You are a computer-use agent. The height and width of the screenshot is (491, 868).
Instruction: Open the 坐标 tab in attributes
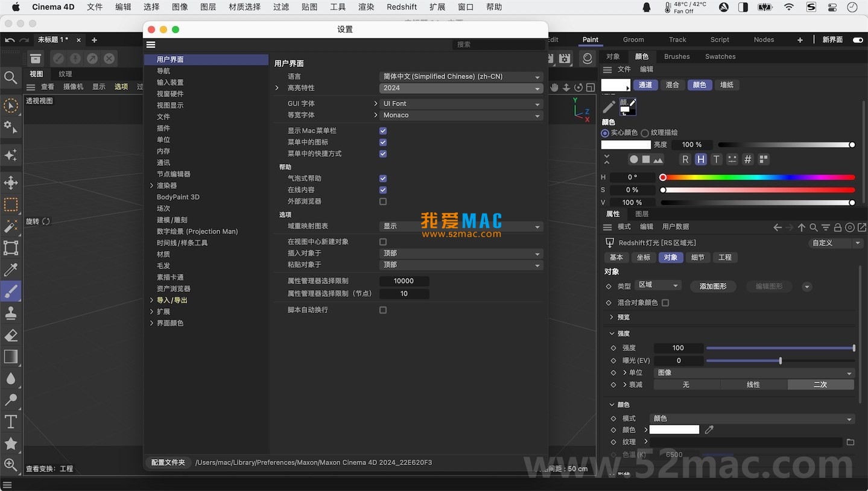[644, 258]
